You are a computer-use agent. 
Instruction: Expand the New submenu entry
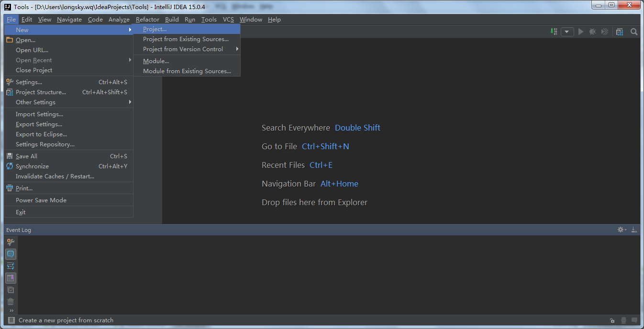68,30
